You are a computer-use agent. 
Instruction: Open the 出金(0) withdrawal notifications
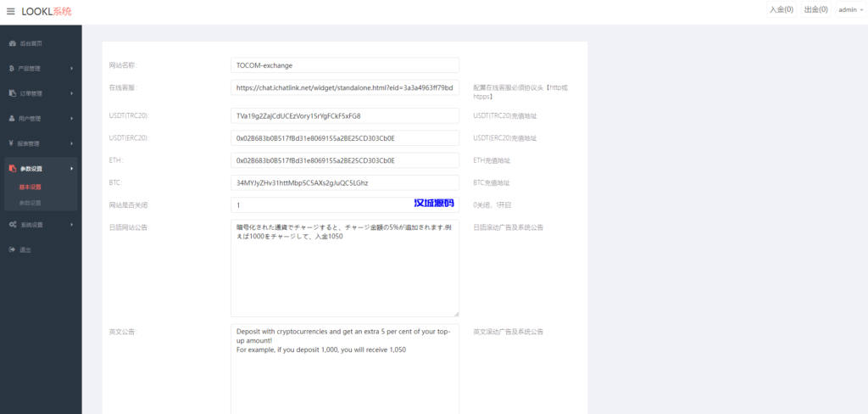815,10
